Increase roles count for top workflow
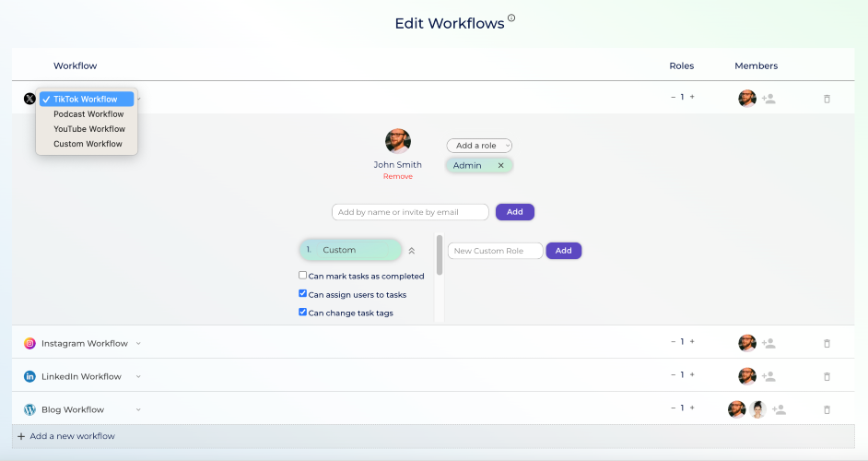Viewport: 868px width, 461px height. [692, 97]
